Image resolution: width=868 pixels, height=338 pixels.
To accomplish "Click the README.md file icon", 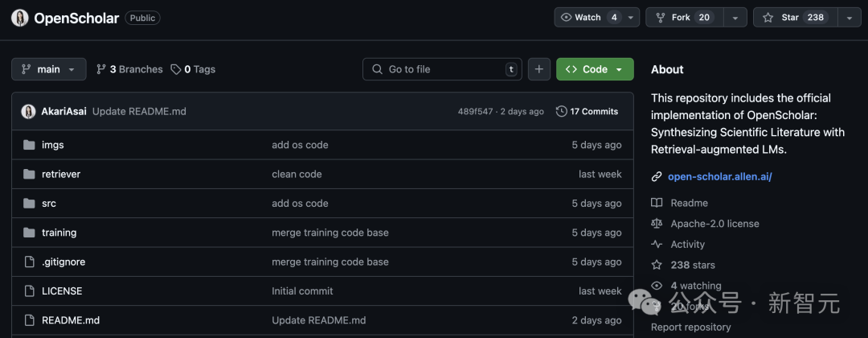I will point(30,320).
